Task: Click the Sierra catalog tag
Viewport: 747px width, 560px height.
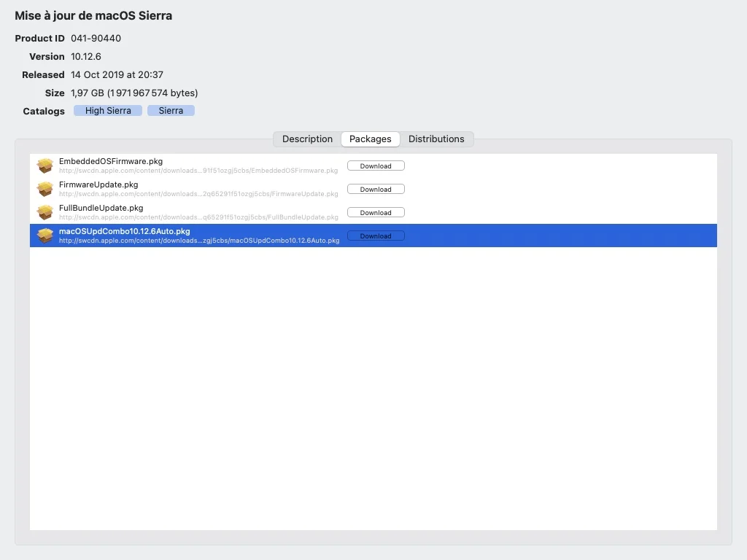Action: click(x=171, y=111)
